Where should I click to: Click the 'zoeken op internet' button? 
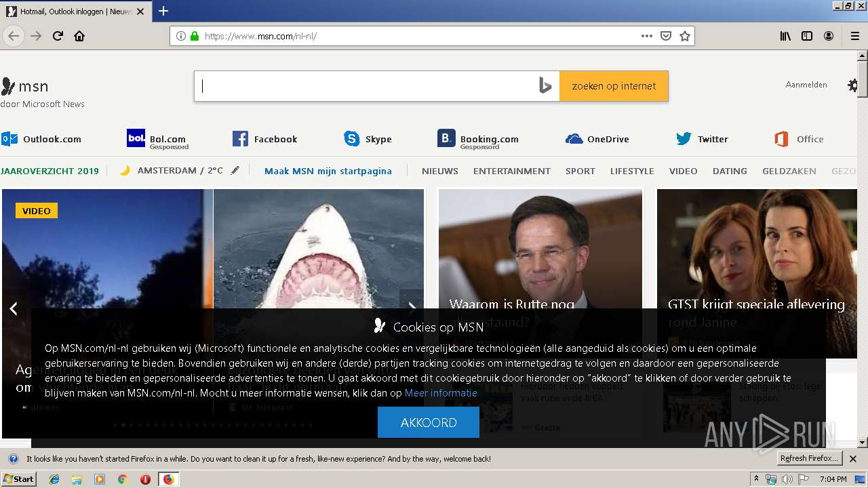coord(614,86)
